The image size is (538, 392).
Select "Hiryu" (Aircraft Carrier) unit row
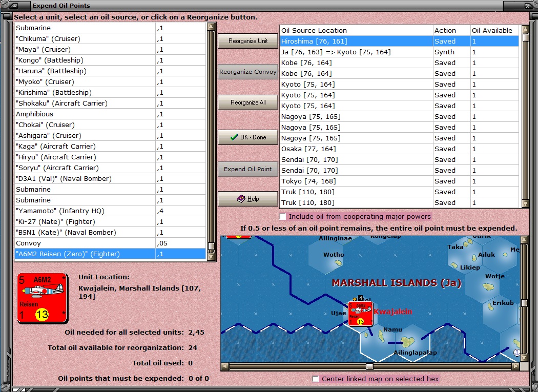point(110,157)
